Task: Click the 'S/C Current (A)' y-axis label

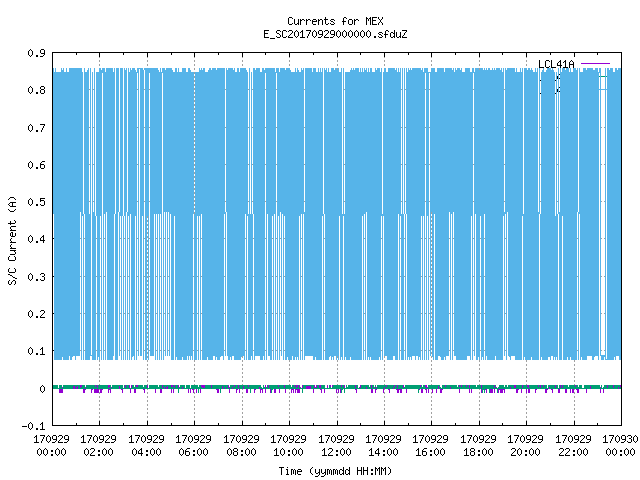Action: [12, 241]
